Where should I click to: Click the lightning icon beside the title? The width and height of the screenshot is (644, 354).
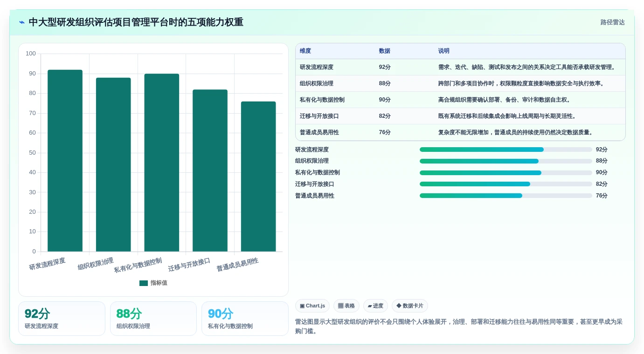coord(22,22)
